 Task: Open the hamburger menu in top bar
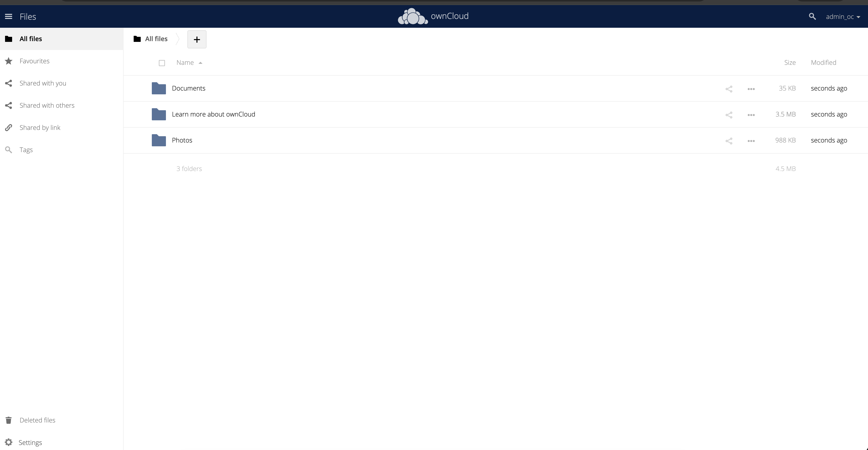coord(8,16)
